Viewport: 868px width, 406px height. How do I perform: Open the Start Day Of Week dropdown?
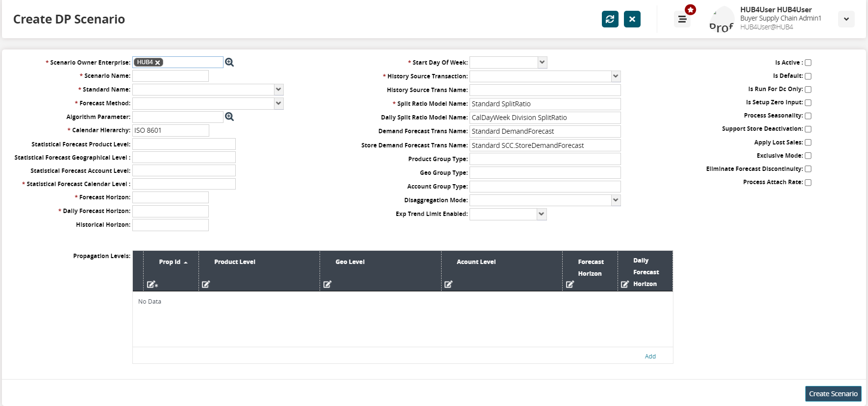tap(542, 62)
